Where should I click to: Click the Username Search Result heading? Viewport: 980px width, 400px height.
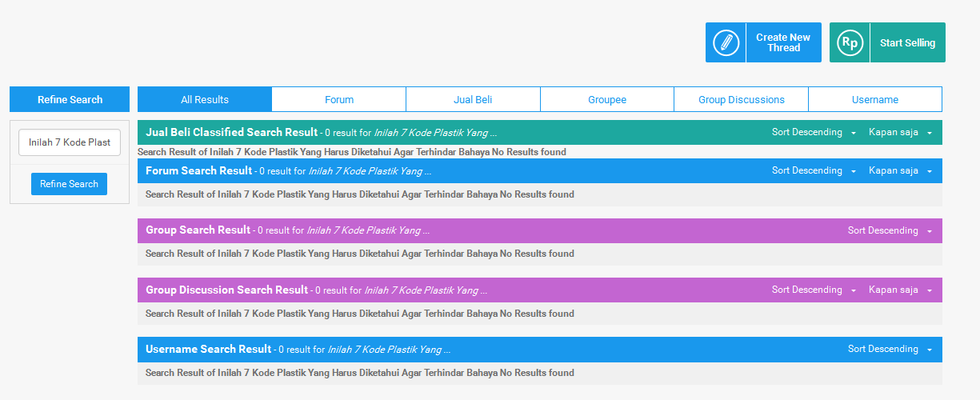[x=209, y=349]
